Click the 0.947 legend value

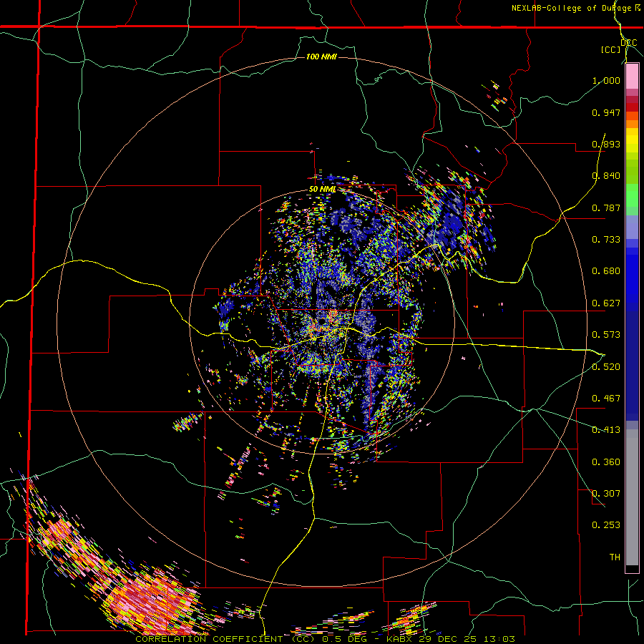pyautogui.click(x=606, y=112)
